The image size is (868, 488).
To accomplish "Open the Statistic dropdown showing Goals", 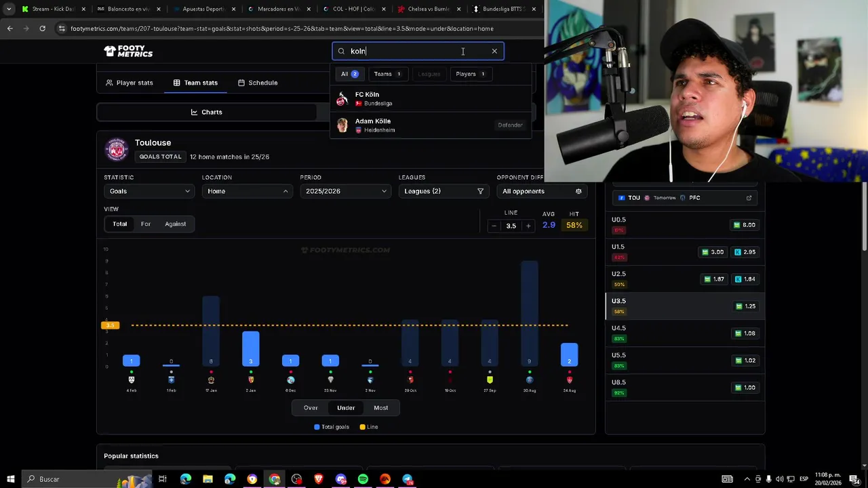I will (x=148, y=191).
